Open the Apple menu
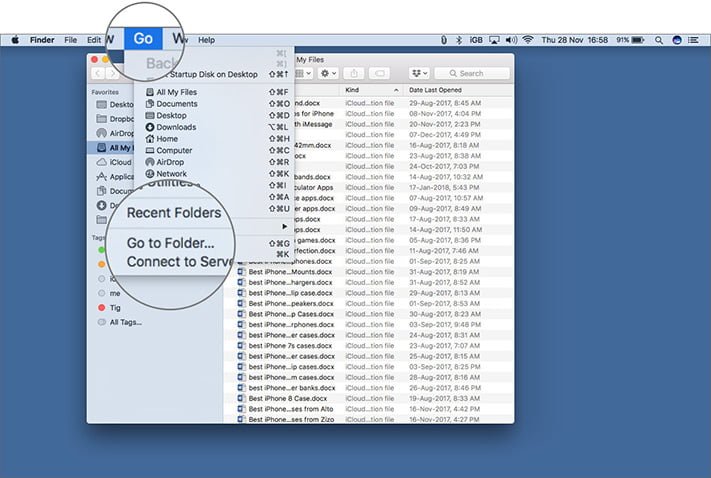The image size is (711, 478). [x=15, y=40]
